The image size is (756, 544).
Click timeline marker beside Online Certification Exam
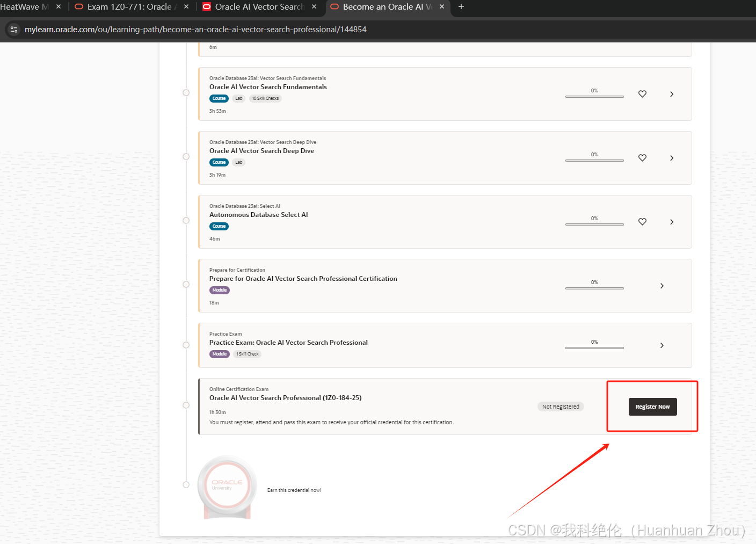click(x=186, y=405)
